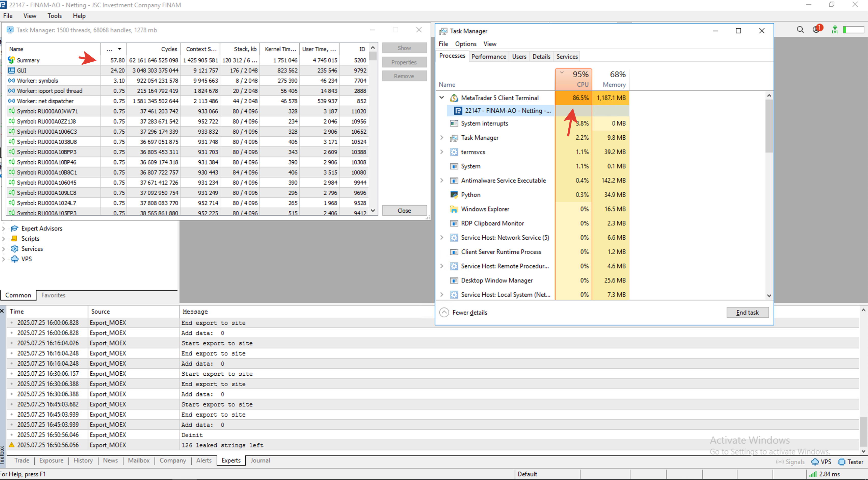Expand the Scripts tree node
This screenshot has width=868, height=480.
pos(4,238)
